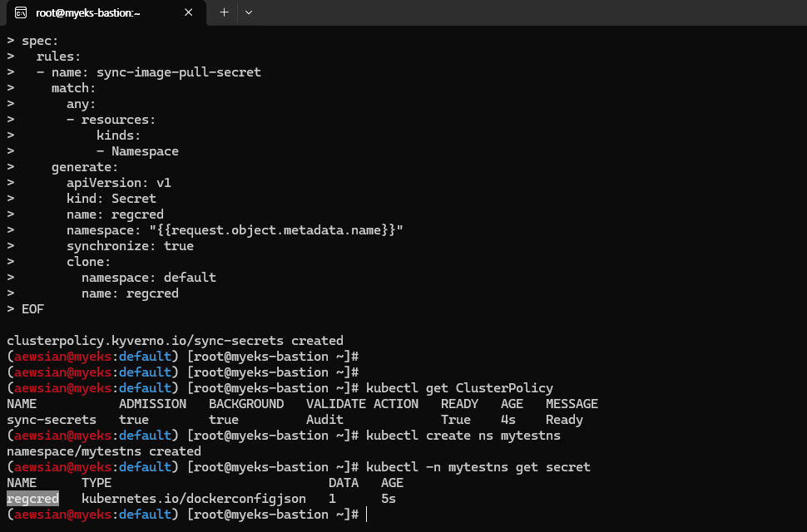This screenshot has width=807, height=532.
Task: Click the 'synchronize: true' line
Action: pos(131,246)
